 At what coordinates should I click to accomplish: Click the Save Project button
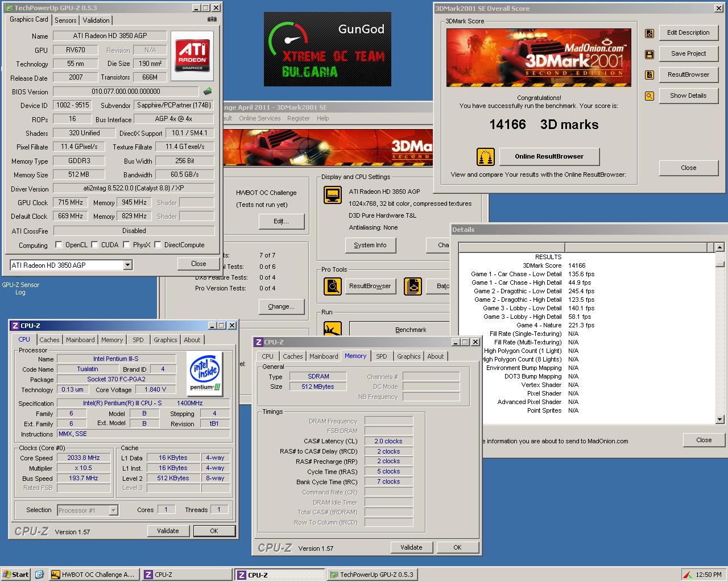pyautogui.click(x=688, y=53)
